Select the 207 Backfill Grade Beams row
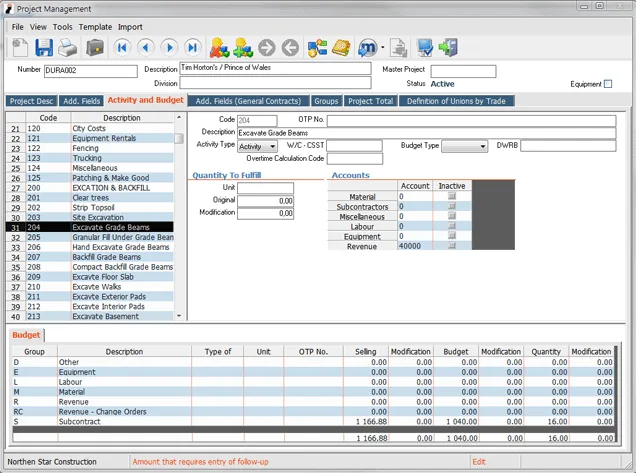This screenshot has height=473, width=638. (90, 257)
